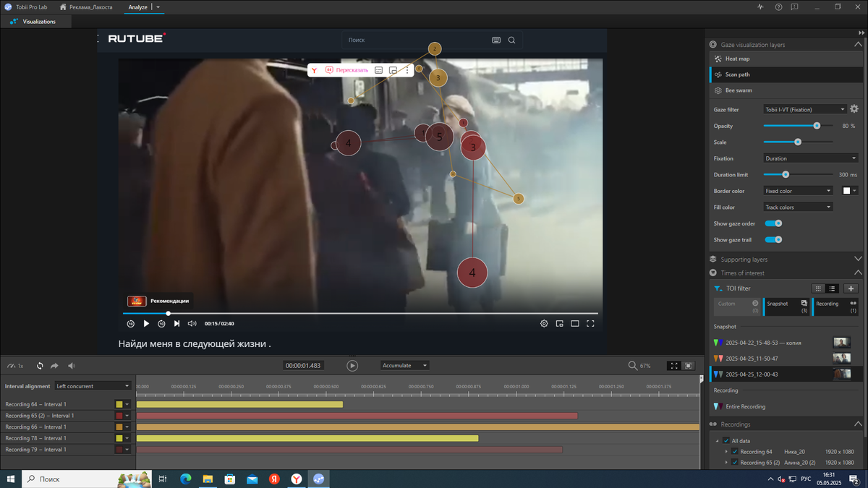Viewport: 868px width, 488px height.
Task: Adjust the Opacity slider
Action: click(798, 126)
